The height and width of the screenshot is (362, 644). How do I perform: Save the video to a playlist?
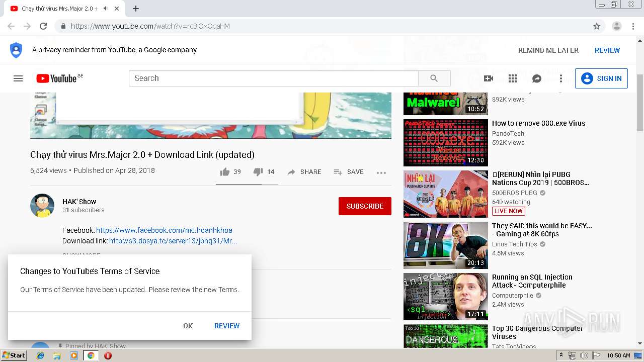(348, 172)
